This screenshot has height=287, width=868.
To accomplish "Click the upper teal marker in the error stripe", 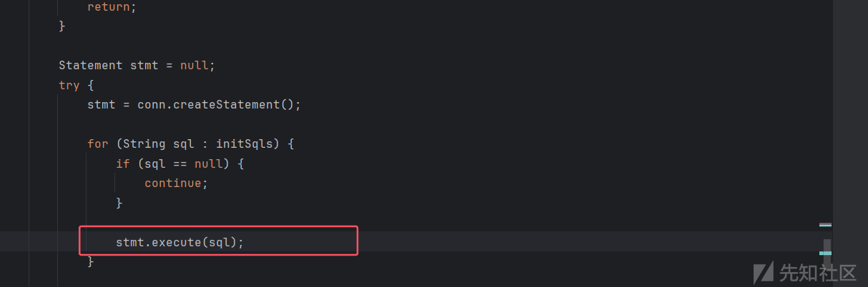I will [825, 225].
